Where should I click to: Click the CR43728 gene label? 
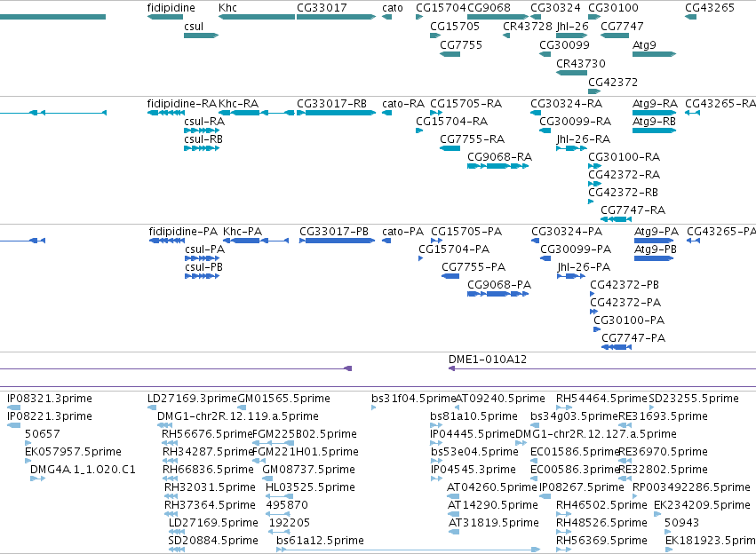[x=528, y=27]
